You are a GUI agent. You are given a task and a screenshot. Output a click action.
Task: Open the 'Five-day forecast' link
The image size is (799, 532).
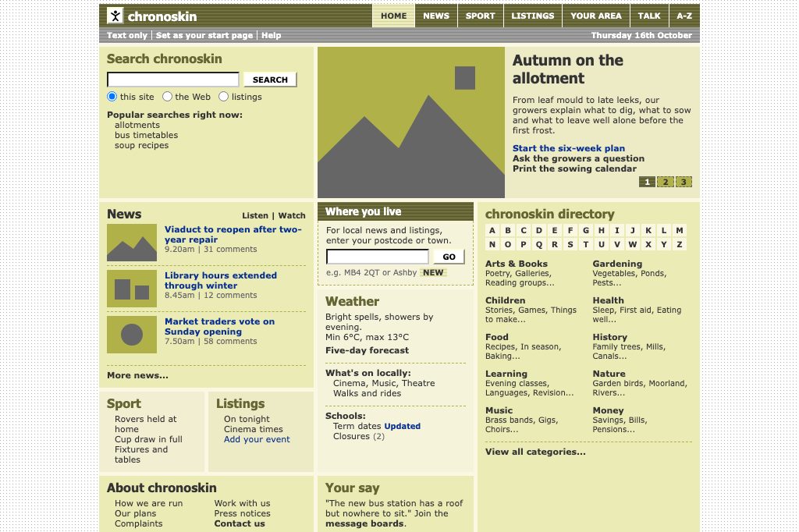(367, 350)
